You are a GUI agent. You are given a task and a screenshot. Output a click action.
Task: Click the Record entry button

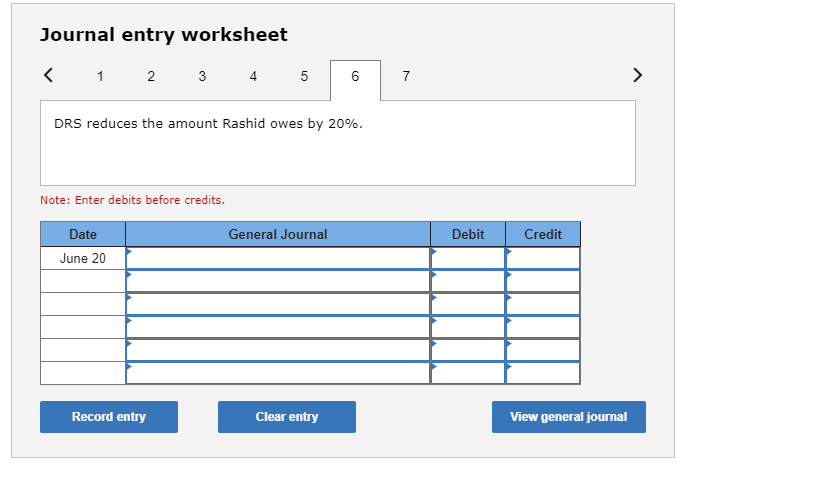109,417
